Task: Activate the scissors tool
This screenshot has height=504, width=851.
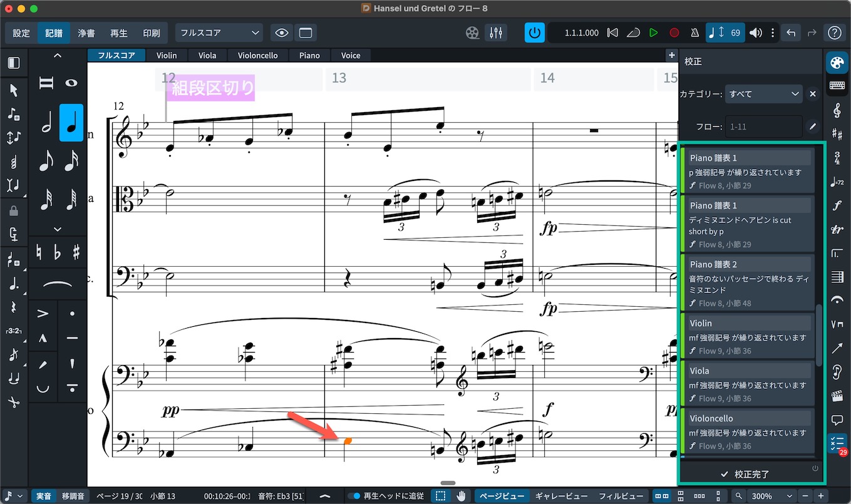Action: coord(13,402)
